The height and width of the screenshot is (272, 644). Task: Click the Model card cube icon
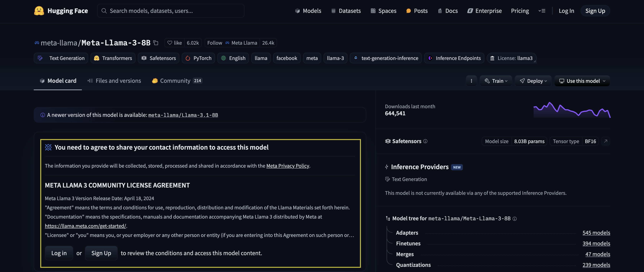tap(42, 81)
